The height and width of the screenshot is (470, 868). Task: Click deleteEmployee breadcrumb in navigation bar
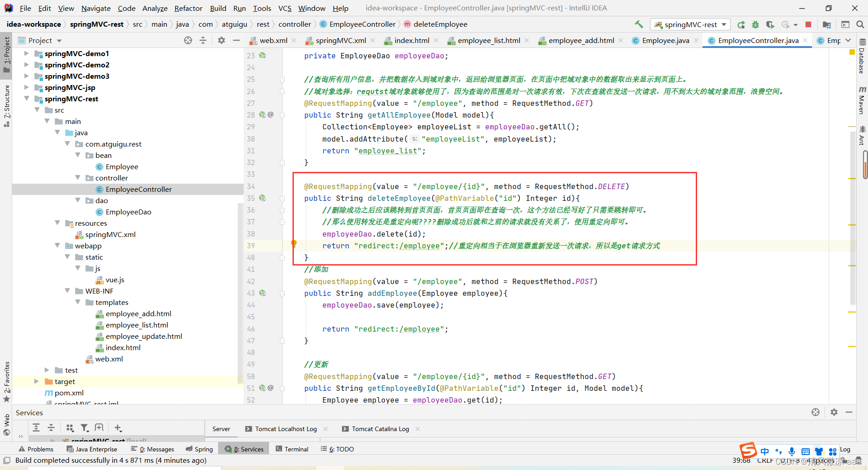(x=440, y=24)
